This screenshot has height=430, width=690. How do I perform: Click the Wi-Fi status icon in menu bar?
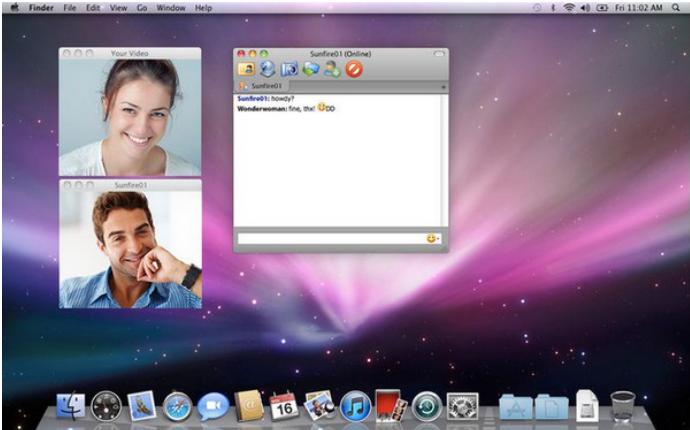(x=569, y=7)
